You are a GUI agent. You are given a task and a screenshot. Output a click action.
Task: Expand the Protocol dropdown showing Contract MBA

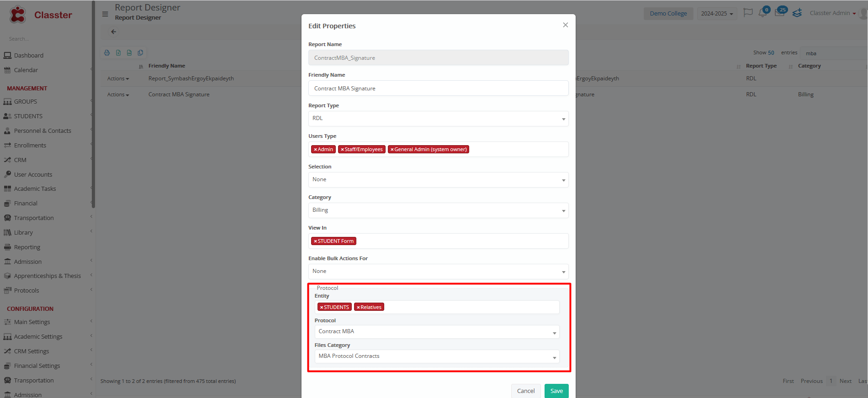[x=436, y=332]
